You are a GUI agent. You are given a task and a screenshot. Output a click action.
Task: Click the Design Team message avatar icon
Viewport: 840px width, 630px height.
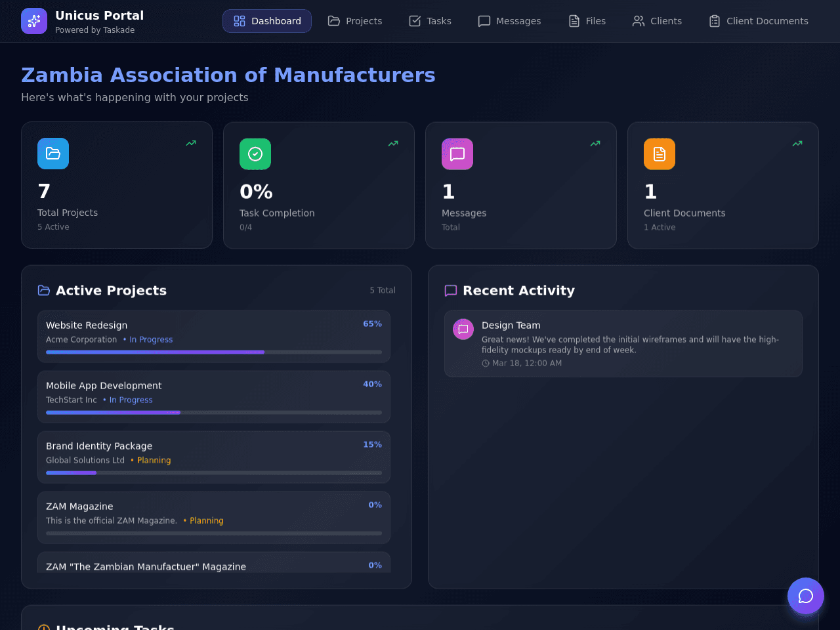tap(463, 329)
